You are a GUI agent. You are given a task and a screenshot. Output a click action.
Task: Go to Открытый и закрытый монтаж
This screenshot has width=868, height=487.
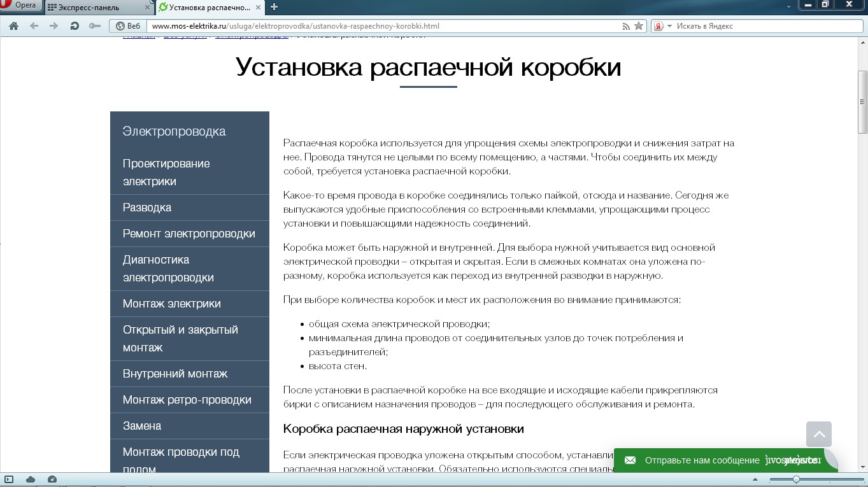pyautogui.click(x=190, y=339)
